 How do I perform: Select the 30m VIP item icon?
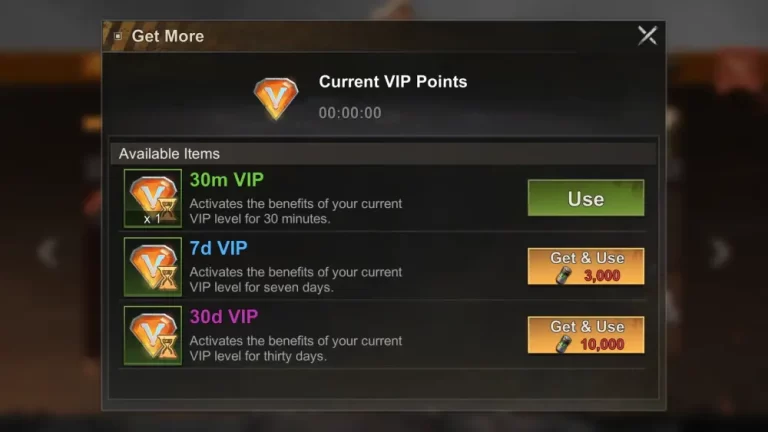153,198
